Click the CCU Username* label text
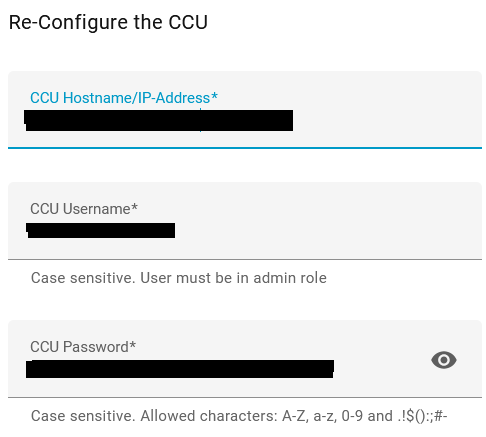486x437 pixels. point(84,209)
